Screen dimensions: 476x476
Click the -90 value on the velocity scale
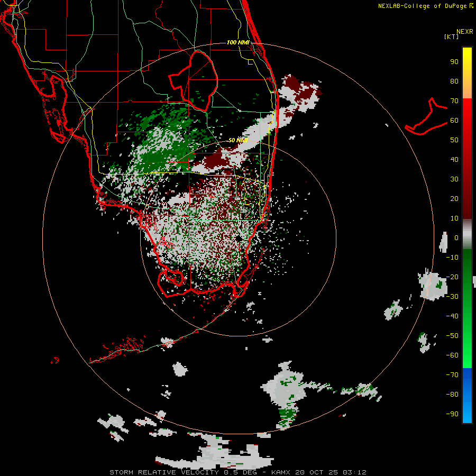tap(452, 414)
